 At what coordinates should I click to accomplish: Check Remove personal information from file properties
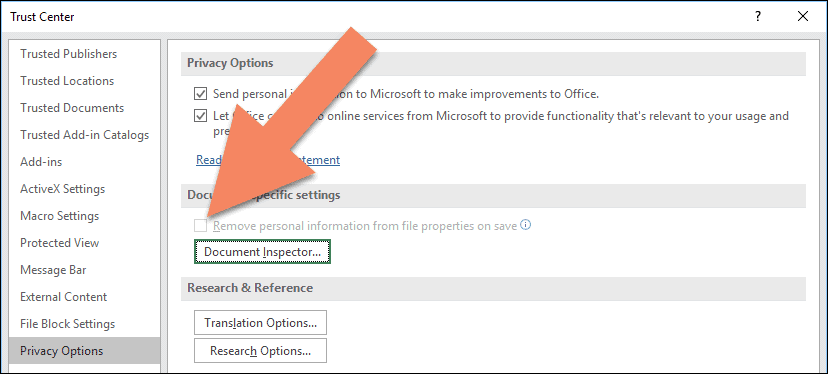point(200,226)
